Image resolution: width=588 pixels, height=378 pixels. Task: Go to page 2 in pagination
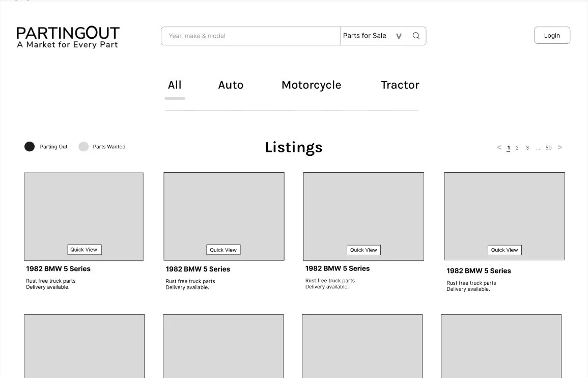pyautogui.click(x=517, y=148)
